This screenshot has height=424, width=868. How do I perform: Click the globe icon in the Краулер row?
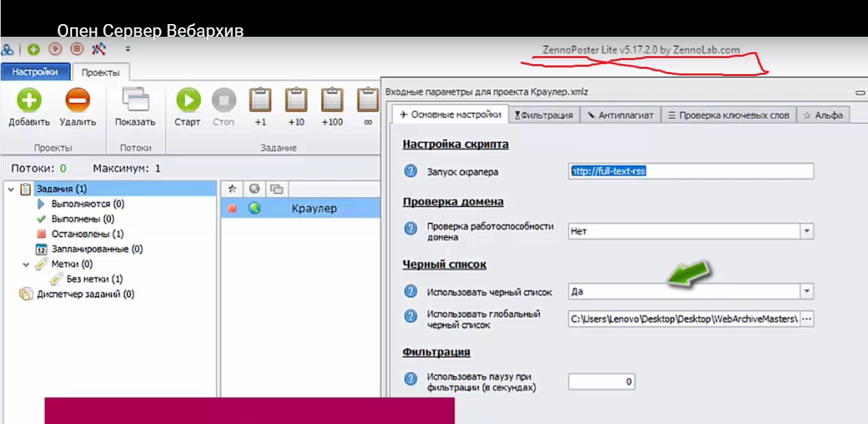pyautogui.click(x=254, y=208)
